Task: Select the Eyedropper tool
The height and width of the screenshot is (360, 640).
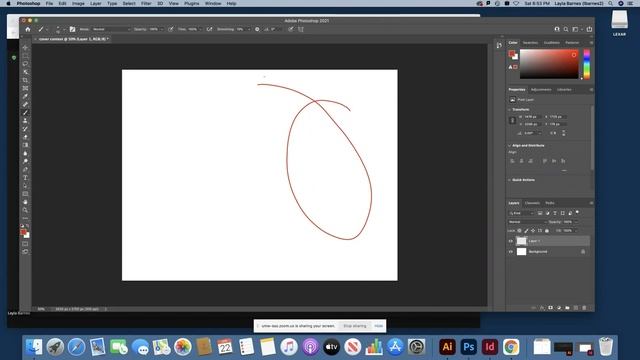Action: coord(25,96)
